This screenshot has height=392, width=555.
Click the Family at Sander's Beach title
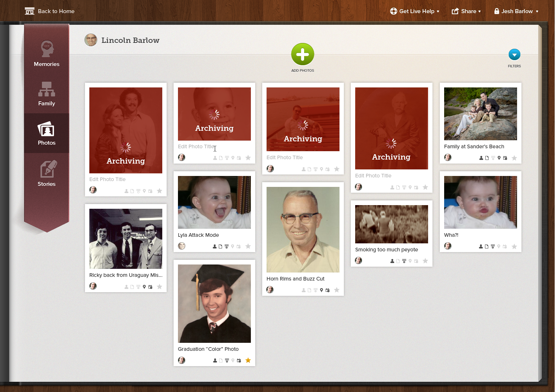(474, 146)
